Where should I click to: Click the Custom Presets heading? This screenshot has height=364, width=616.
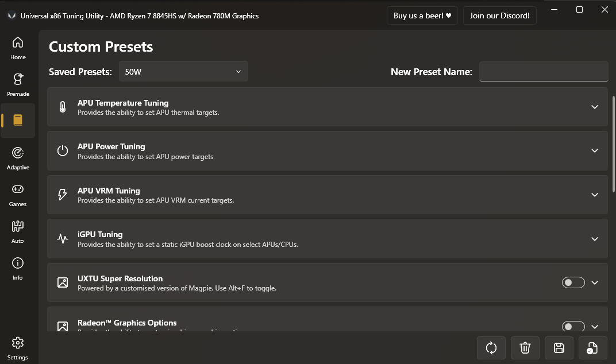(x=101, y=47)
